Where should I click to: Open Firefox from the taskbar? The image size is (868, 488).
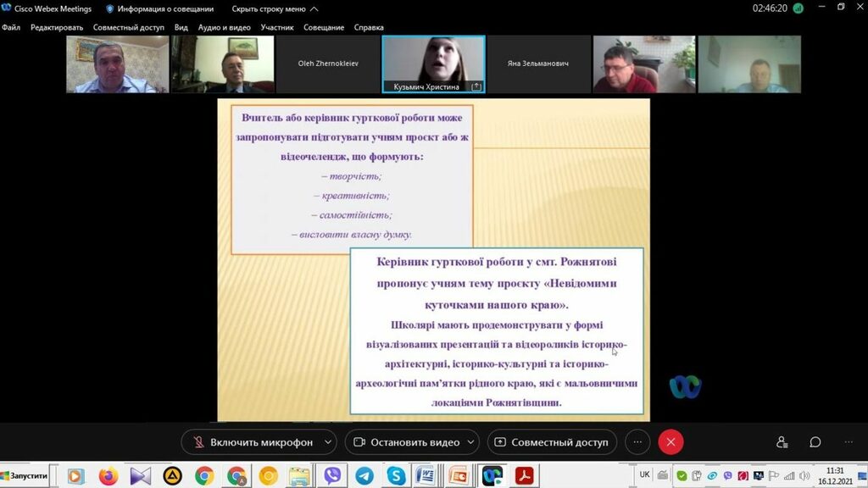pos(108,476)
